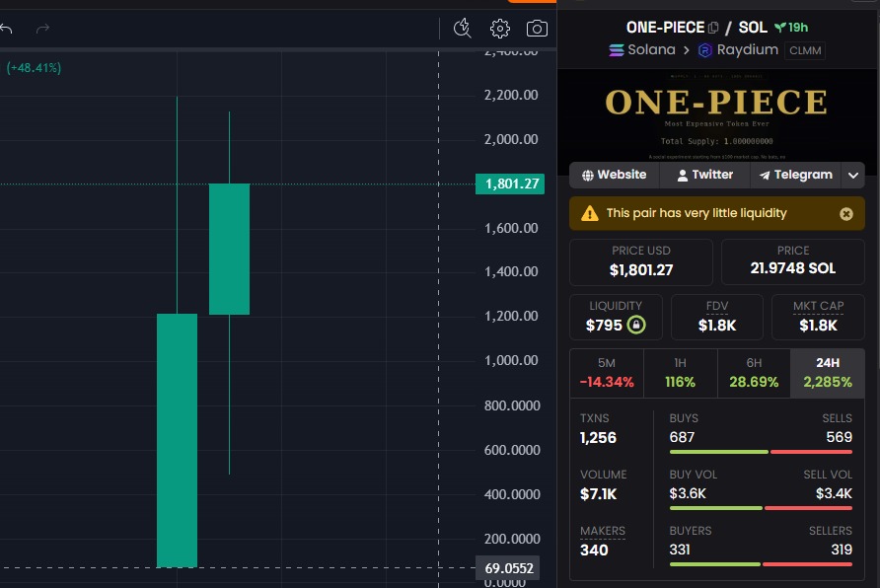Open the token Telegram link
This screenshot has height=588, width=880.
point(795,175)
